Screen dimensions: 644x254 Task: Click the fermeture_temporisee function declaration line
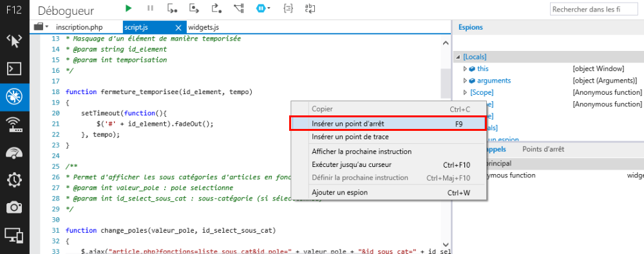(x=159, y=92)
